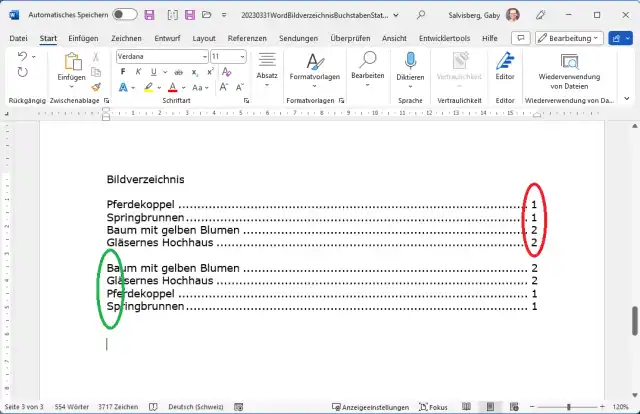Click the Einfügen paste icon
The width and height of the screenshot is (640, 414).
click(x=71, y=63)
